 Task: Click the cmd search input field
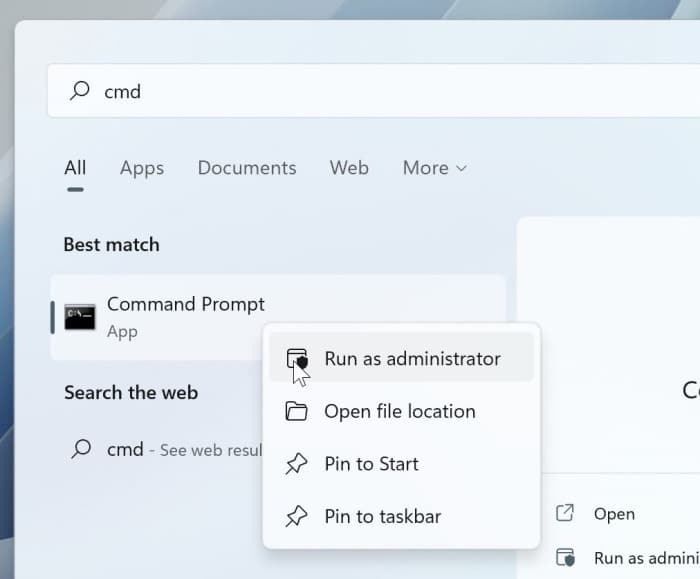374,91
